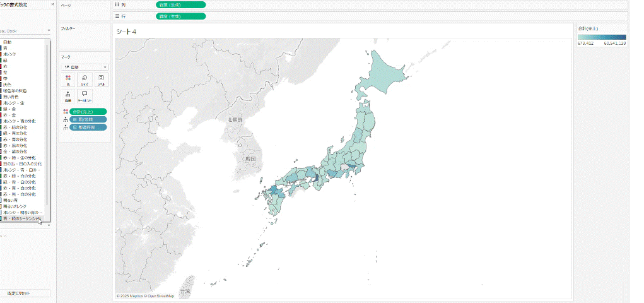Click detail icon beside 都道府県 pill

click(64, 127)
